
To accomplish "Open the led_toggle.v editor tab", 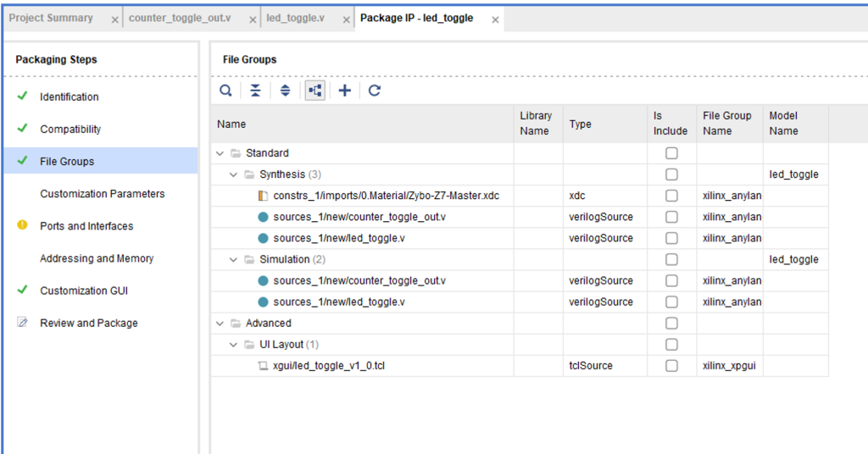I will [x=296, y=19].
